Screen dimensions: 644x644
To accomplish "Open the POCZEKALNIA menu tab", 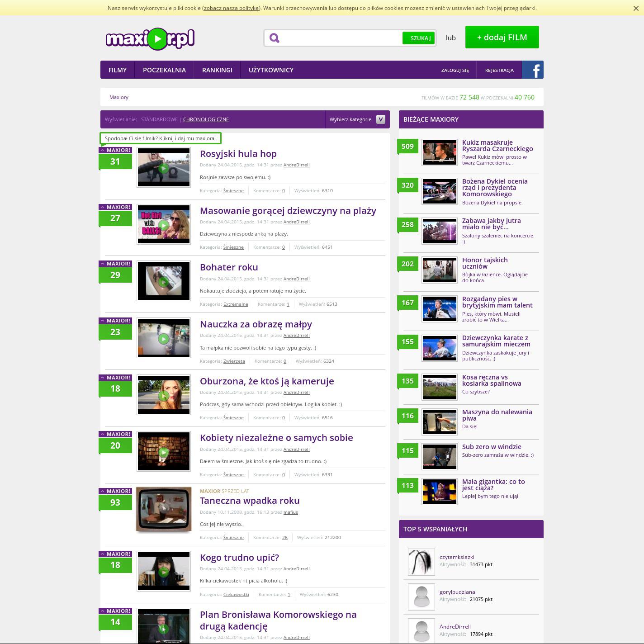I will point(164,70).
